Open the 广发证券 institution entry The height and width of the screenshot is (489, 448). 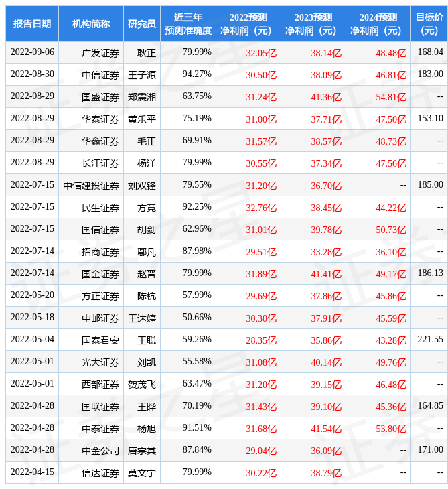[100, 52]
